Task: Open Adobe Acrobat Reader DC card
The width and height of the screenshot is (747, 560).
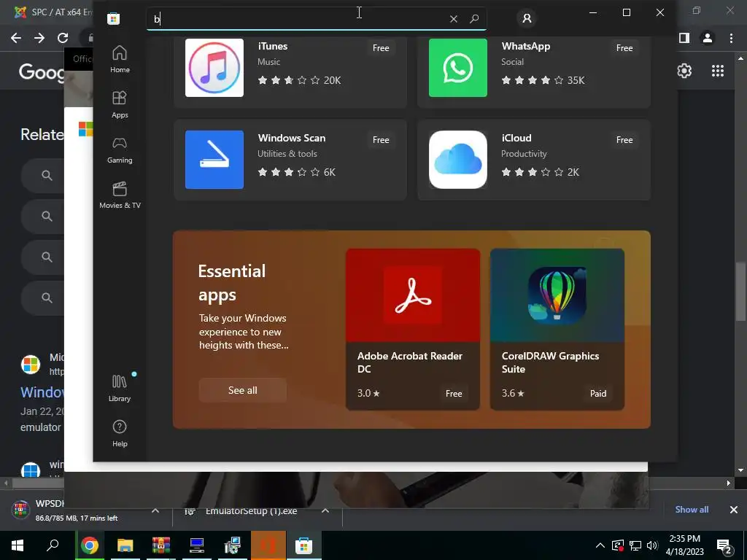Action: point(413,329)
